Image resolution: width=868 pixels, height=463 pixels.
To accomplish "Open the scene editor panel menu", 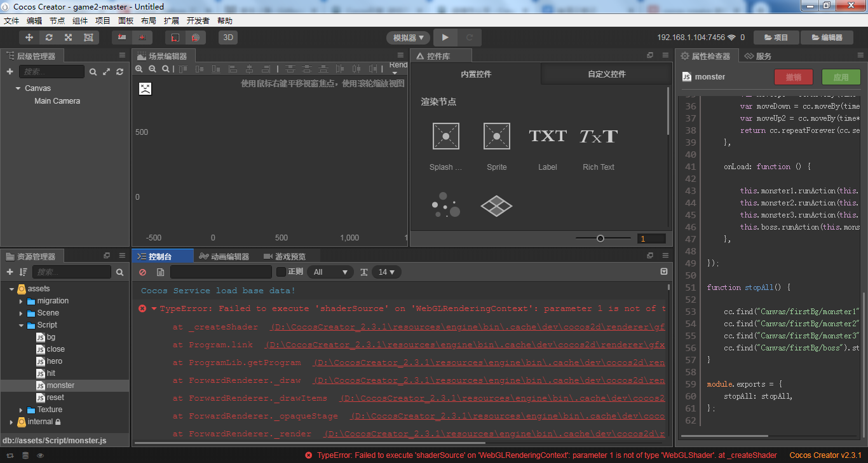I will click(x=400, y=55).
